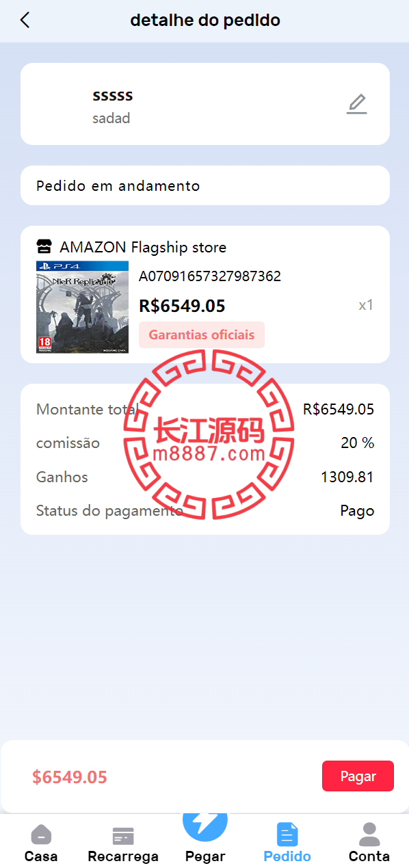
Task: Open the Recarrega card icon
Action: 123,836
